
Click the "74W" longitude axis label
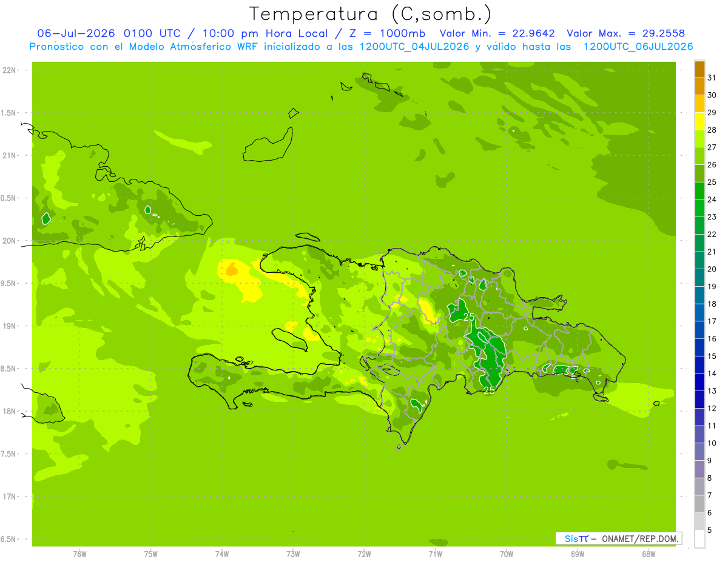point(222,554)
